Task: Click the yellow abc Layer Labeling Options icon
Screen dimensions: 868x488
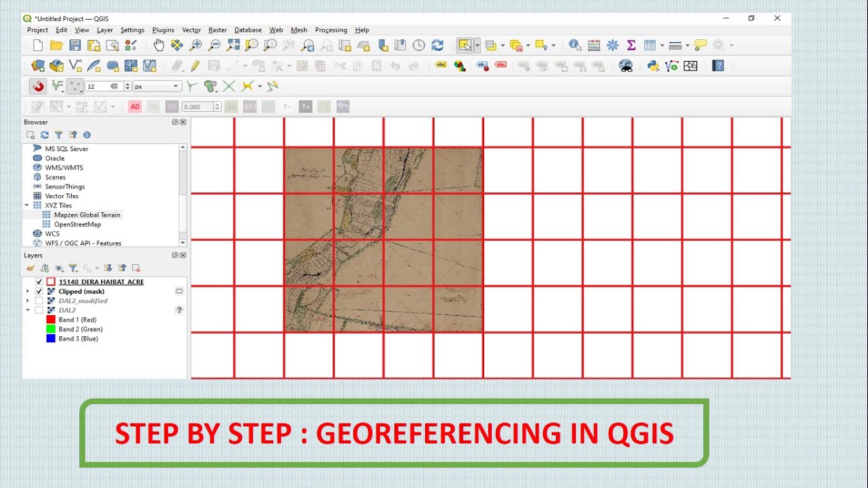Action: (x=441, y=66)
